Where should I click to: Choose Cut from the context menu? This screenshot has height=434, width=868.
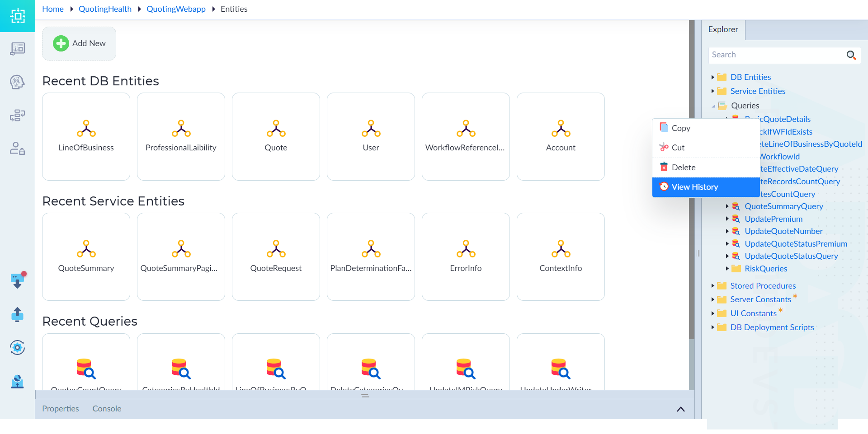tap(706, 148)
